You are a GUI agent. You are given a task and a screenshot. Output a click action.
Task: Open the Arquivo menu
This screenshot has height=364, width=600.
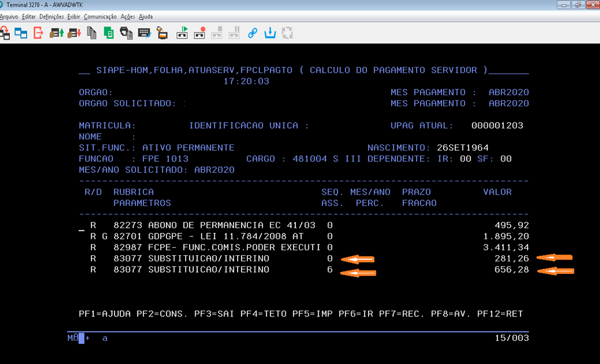tap(9, 16)
